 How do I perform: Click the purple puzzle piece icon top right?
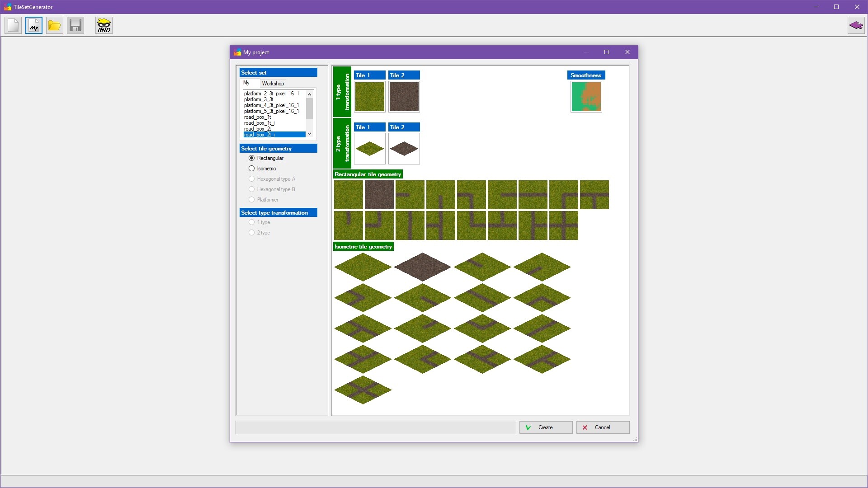coord(856,25)
